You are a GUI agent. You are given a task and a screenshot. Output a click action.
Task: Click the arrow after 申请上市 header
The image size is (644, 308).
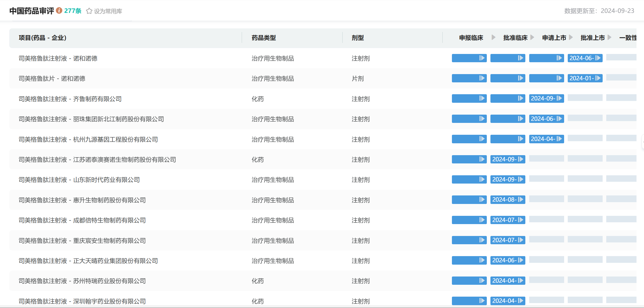pos(571,37)
